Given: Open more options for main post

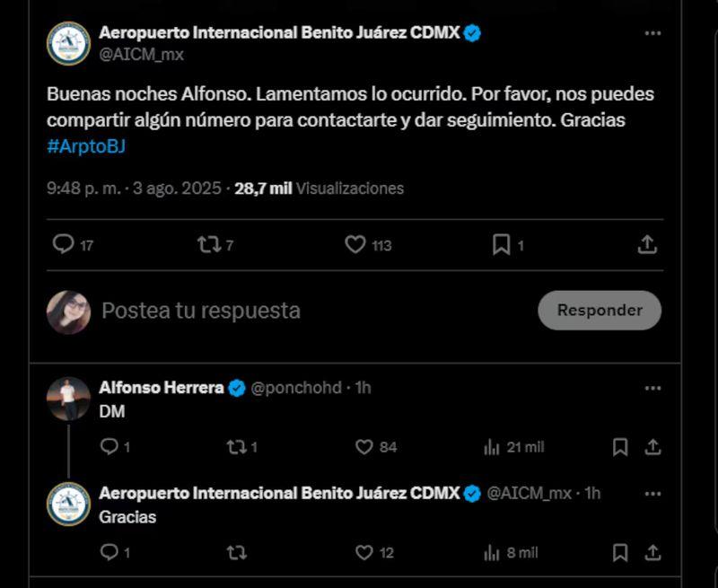Looking at the screenshot, I should [652, 34].
